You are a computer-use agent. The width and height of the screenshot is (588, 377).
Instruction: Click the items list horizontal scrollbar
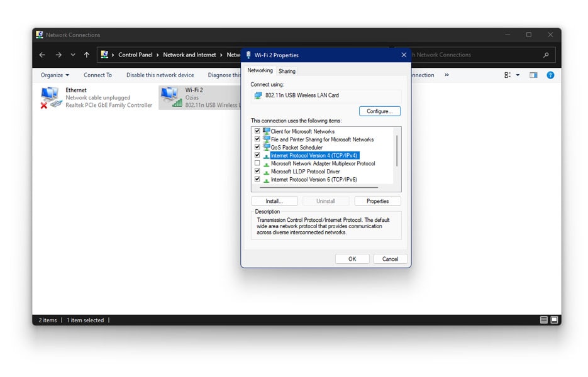coord(319,187)
